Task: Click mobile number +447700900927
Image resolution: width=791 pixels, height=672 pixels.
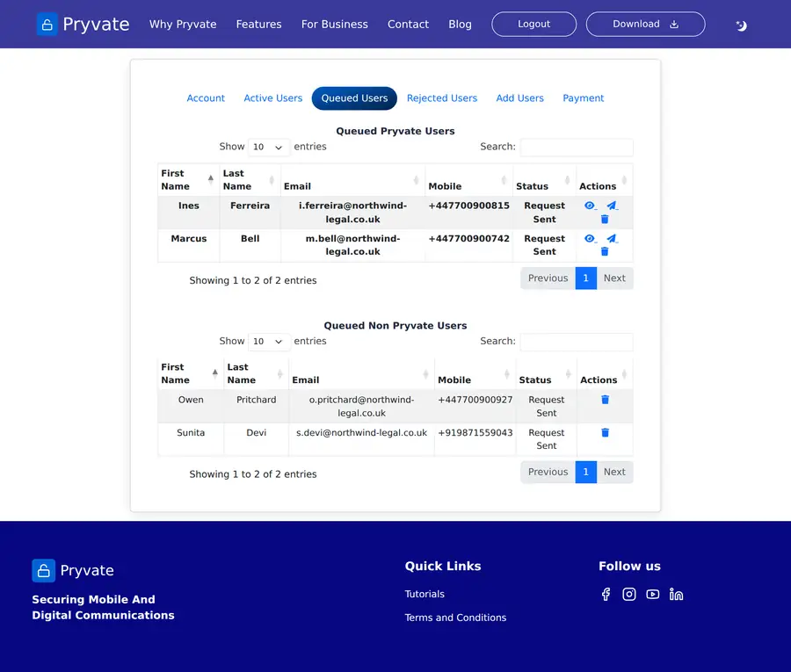Action: point(475,400)
